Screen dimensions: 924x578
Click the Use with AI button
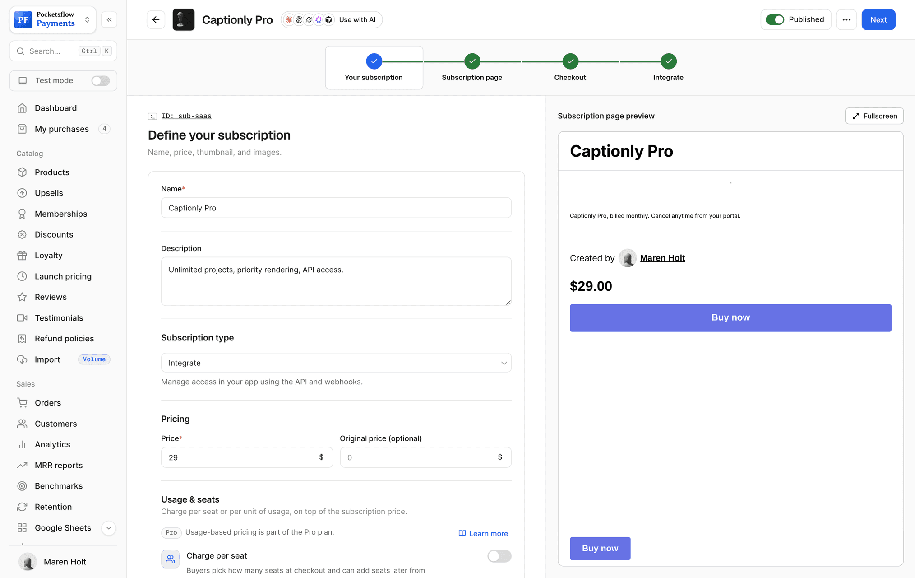click(x=332, y=20)
